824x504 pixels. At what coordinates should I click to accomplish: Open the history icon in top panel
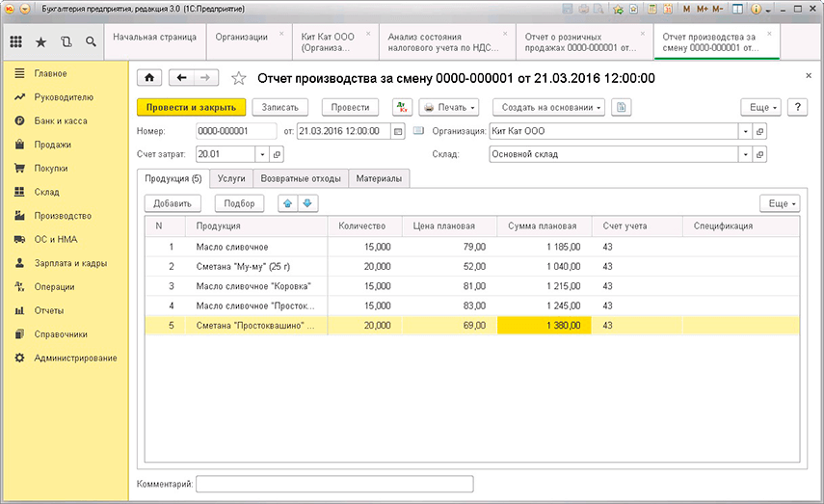coord(66,42)
